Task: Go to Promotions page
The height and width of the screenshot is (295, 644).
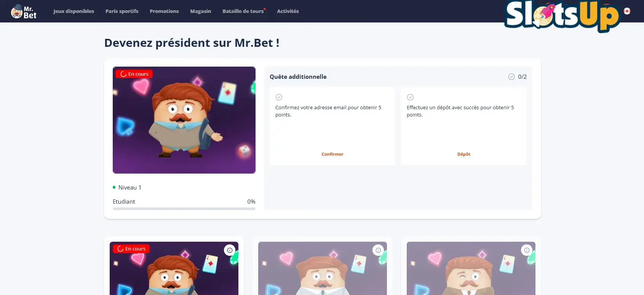Action: tap(164, 11)
